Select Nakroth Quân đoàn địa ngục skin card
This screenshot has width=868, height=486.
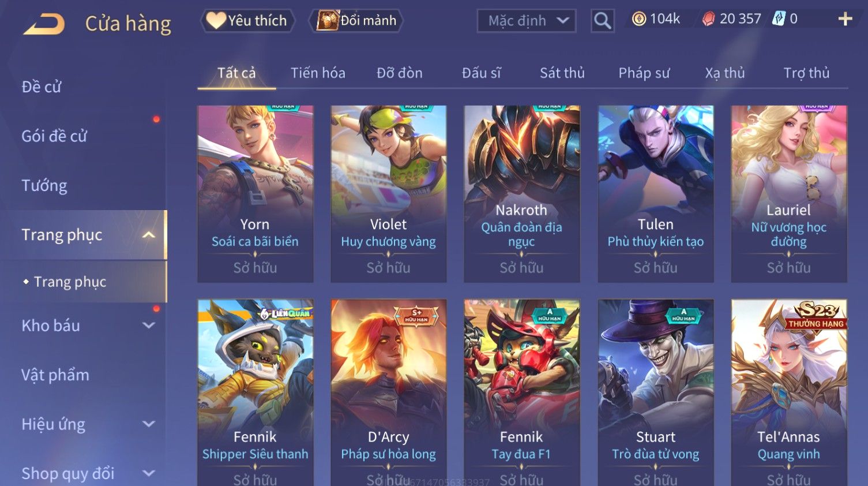[521, 193]
